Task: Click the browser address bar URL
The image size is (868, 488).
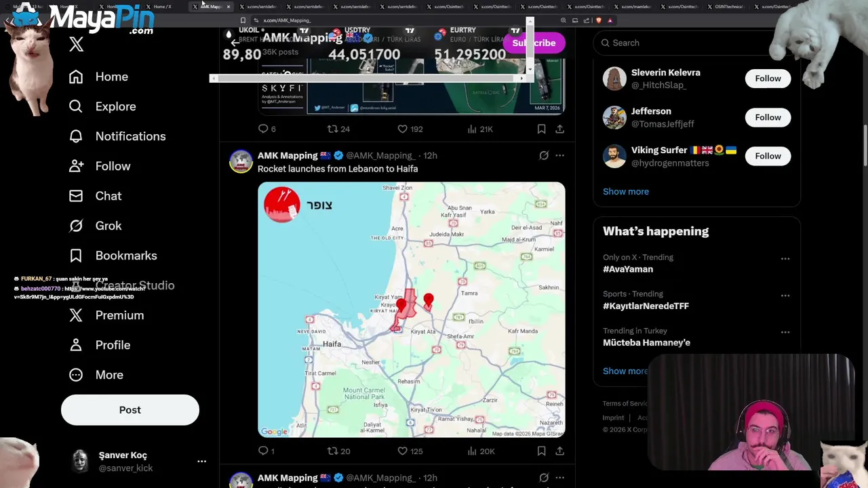Action: point(287,20)
